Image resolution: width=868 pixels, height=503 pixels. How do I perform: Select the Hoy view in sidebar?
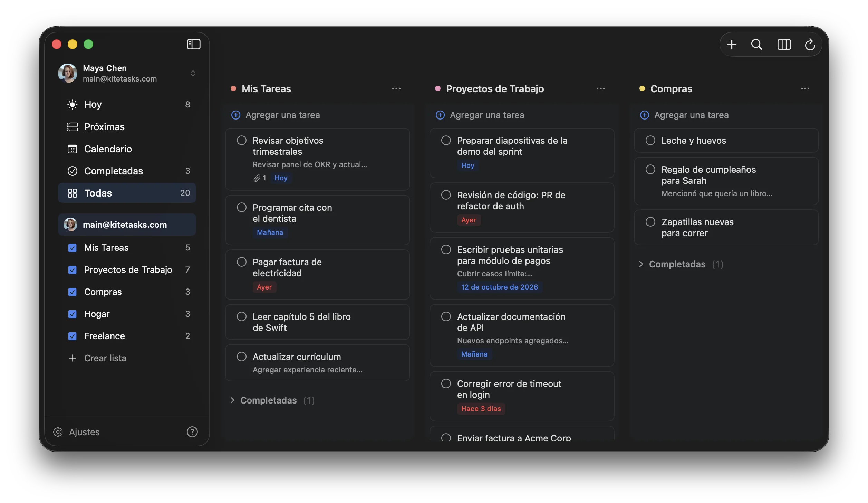click(x=127, y=104)
